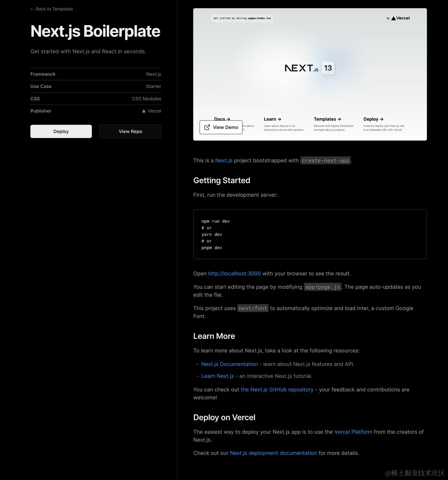
Task: Go to Next.js deployment documentation link
Action: (273, 453)
